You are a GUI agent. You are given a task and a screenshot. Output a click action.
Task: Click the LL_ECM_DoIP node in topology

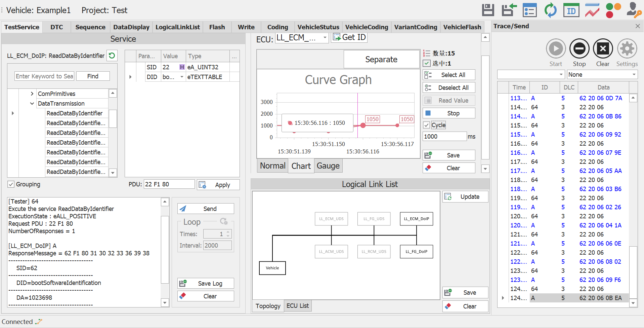point(416,219)
